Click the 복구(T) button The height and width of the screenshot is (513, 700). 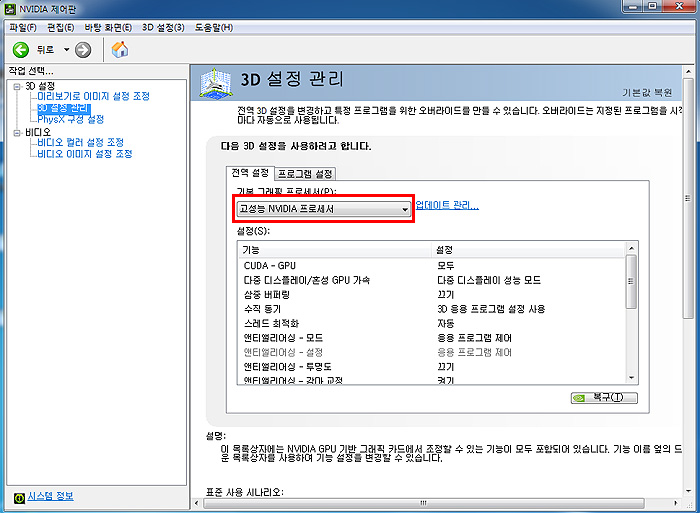604,397
